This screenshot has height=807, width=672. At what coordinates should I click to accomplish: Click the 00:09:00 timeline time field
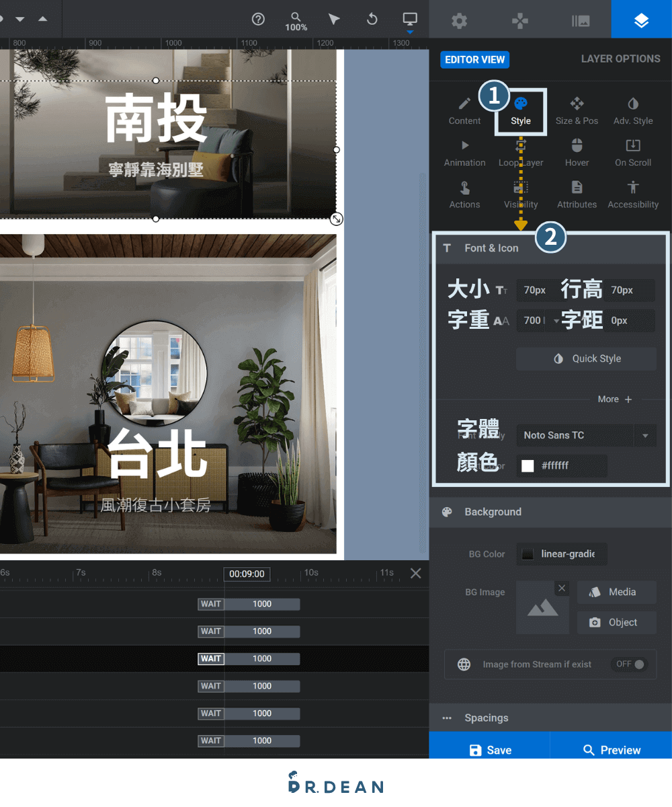247,574
